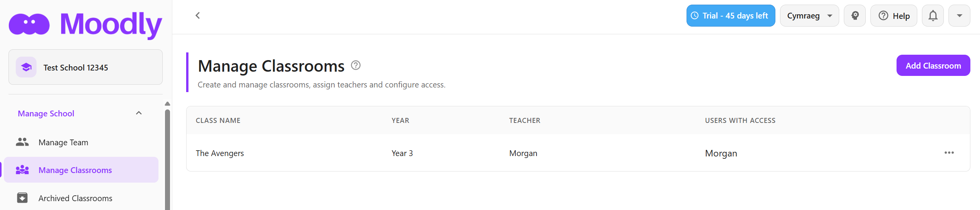Viewport: 980px width, 210px height.
Task: Select the Test School 12345 card
Action: (85, 67)
